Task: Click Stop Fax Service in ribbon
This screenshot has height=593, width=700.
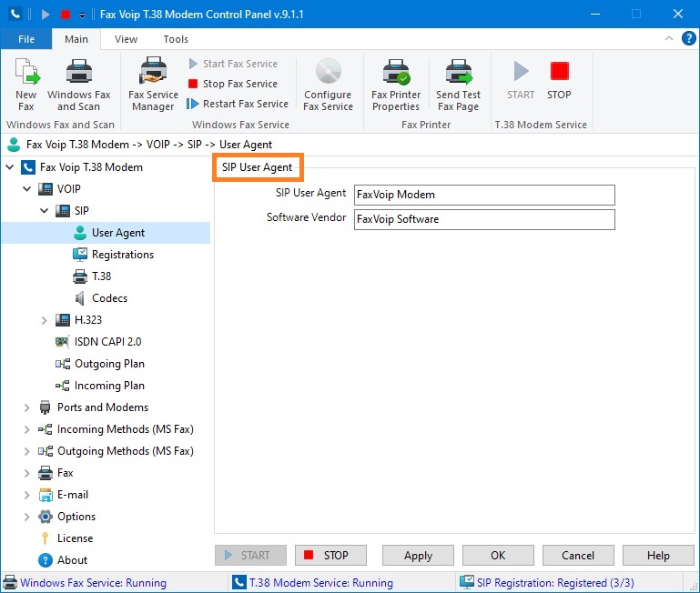Action: tap(233, 84)
